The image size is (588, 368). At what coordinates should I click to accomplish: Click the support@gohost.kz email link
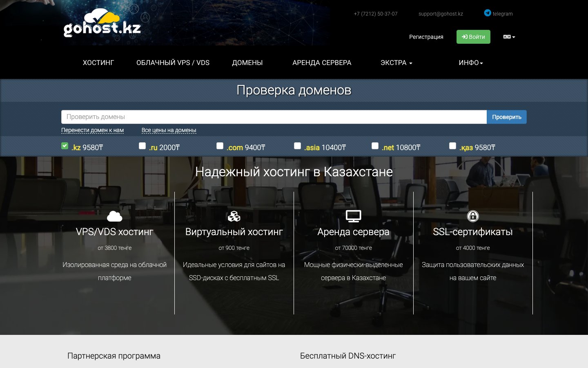pos(441,13)
